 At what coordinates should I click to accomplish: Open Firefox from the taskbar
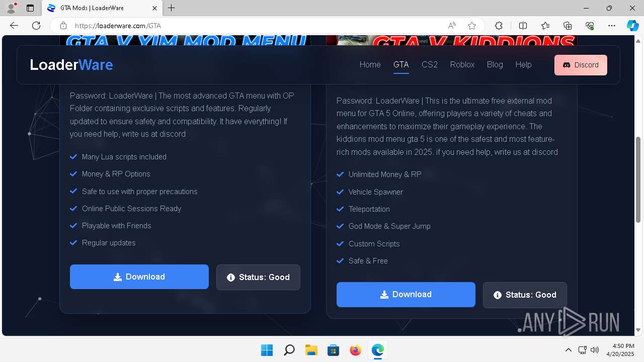tap(355, 350)
